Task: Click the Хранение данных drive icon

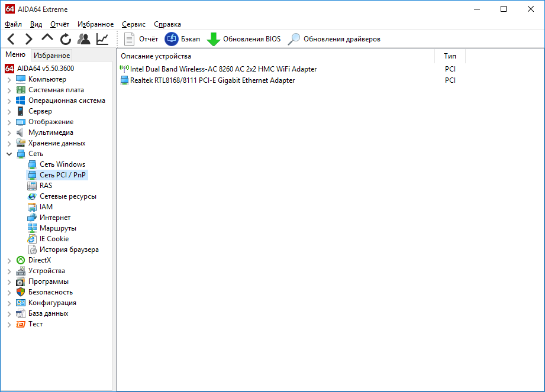Action: pyautogui.click(x=21, y=143)
